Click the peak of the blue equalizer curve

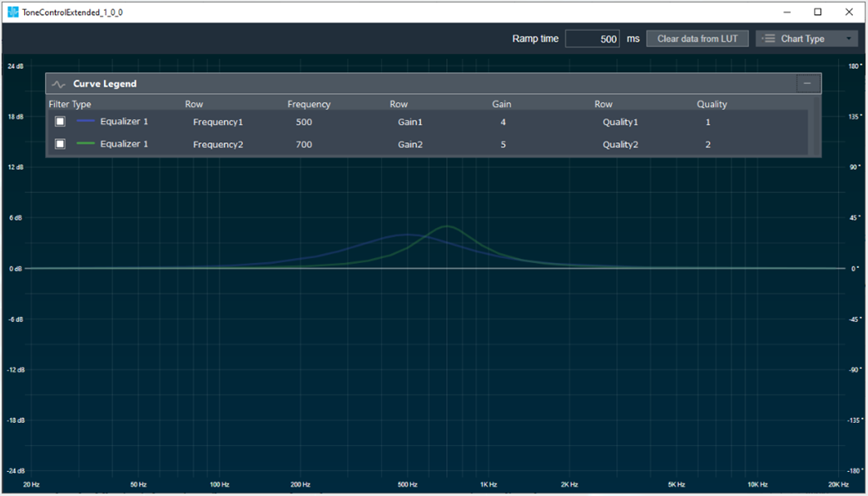tap(408, 235)
